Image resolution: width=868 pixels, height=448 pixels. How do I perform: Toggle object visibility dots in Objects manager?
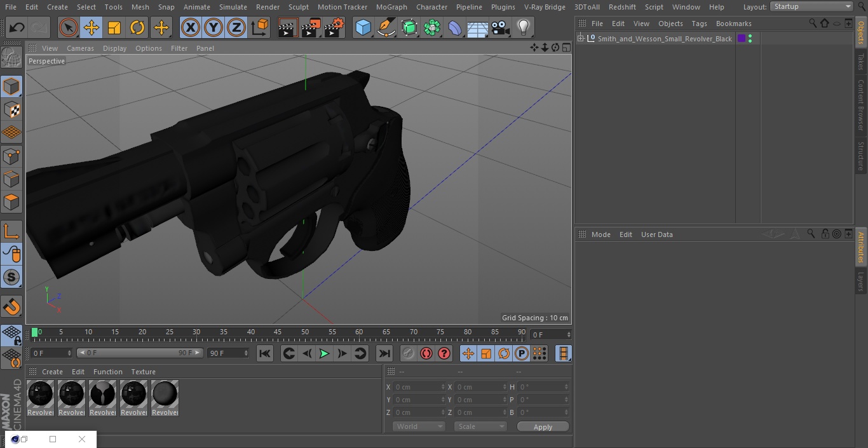click(x=750, y=39)
